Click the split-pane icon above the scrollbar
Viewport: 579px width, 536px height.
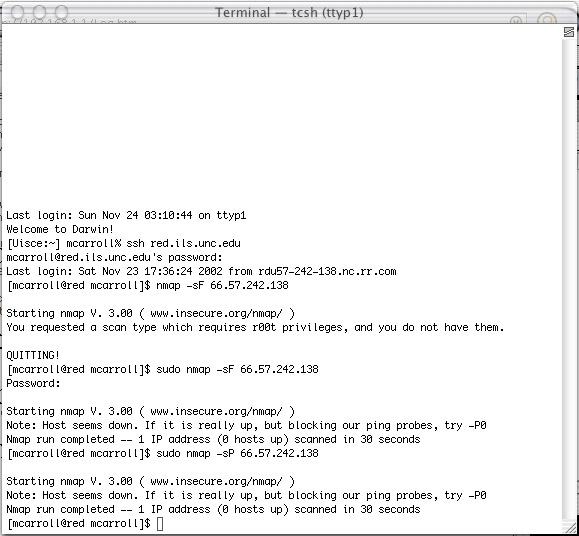[x=569, y=32]
